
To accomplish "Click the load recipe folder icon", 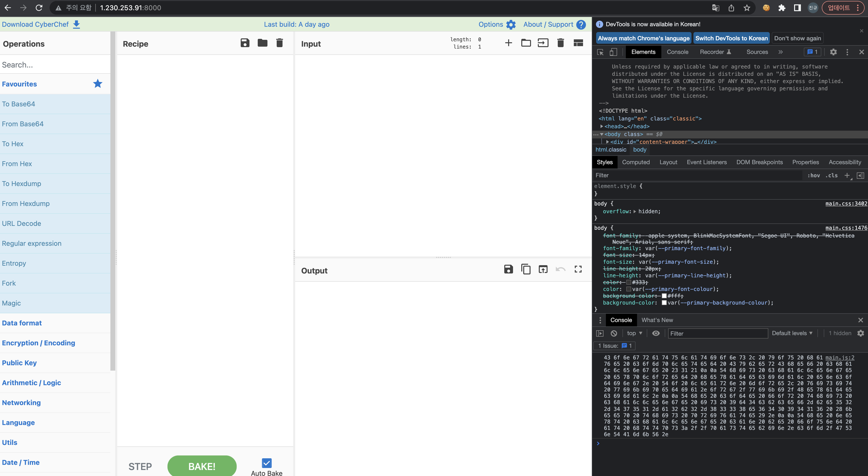I will [x=262, y=43].
